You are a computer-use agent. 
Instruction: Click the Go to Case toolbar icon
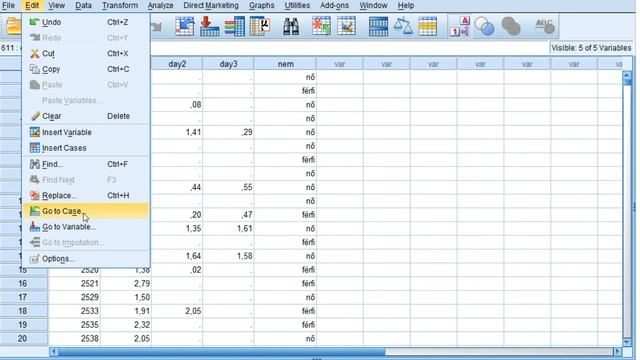pos(184,27)
